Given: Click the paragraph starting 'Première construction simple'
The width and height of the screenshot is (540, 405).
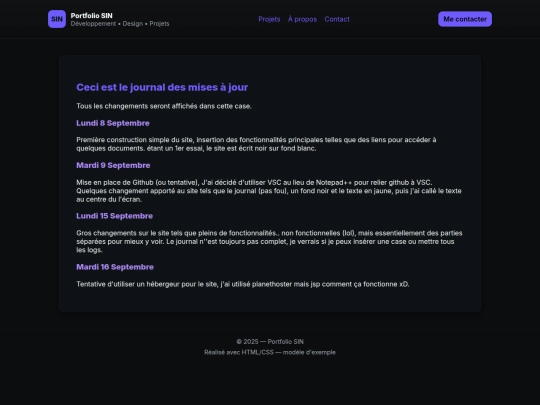Looking at the screenshot, I should click(x=256, y=144).
